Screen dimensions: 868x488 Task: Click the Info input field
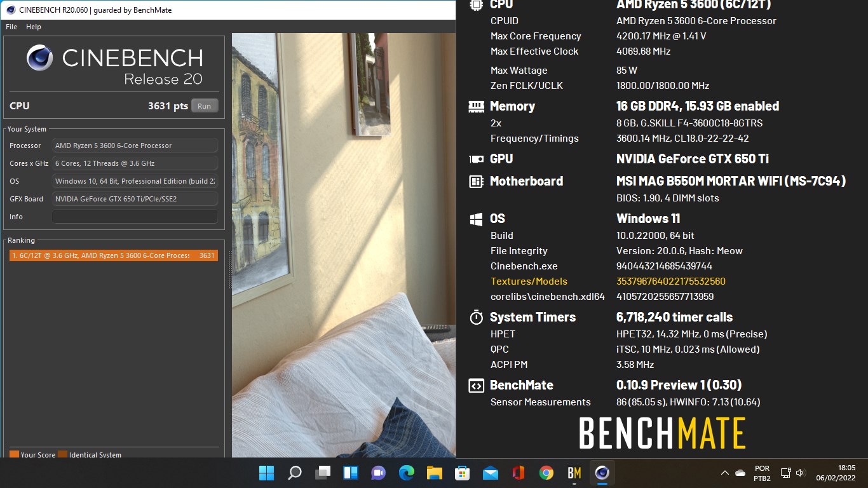click(x=135, y=217)
